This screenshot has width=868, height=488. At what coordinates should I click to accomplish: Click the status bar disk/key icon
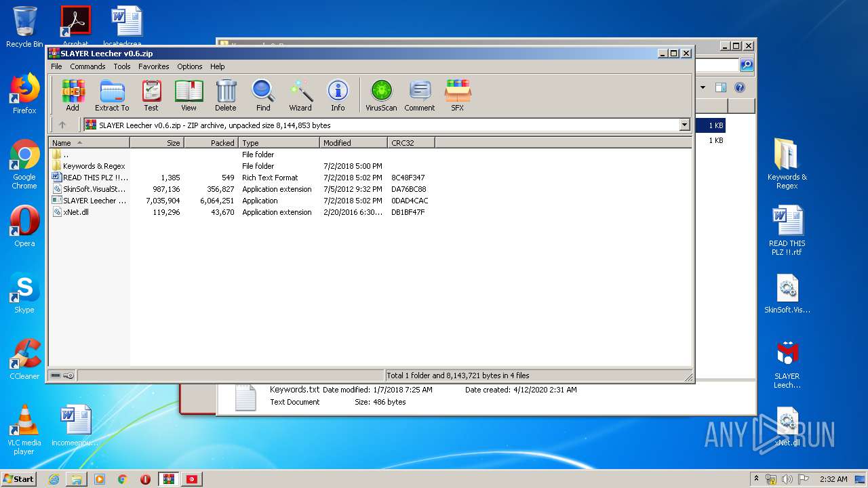(x=62, y=375)
